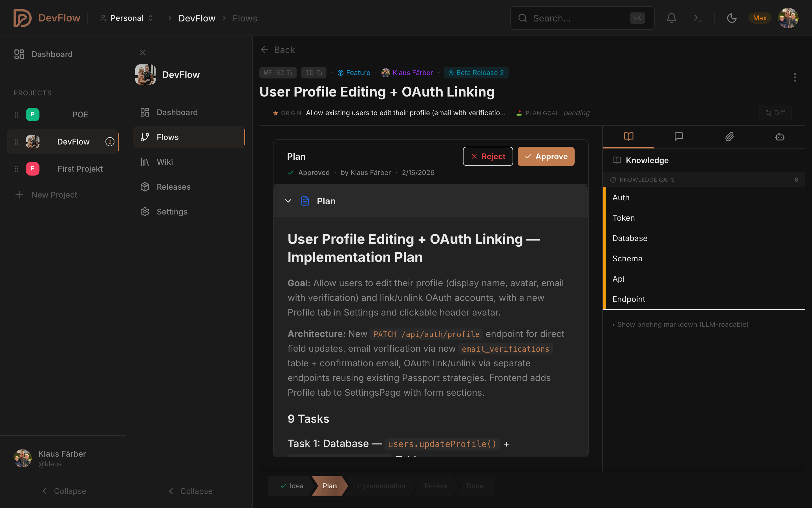
Task: Focus the Search field
Action: pyautogui.click(x=582, y=18)
